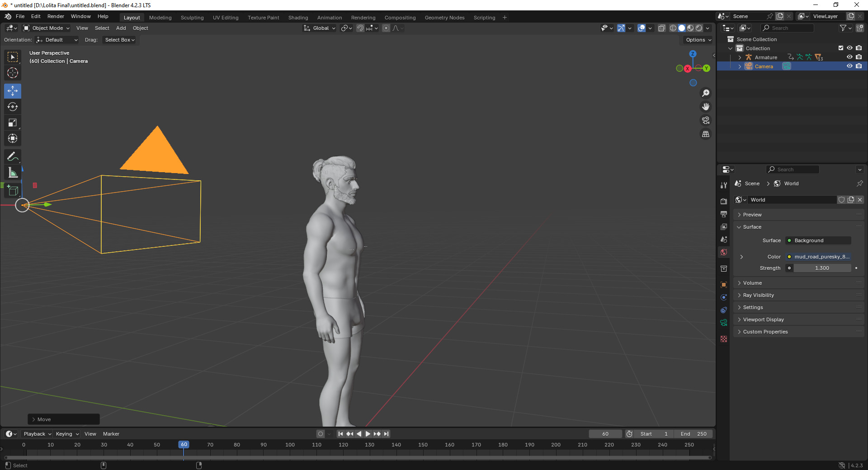Click the pan hand viewport icon
Screen dimensions: 868x470
(x=706, y=107)
